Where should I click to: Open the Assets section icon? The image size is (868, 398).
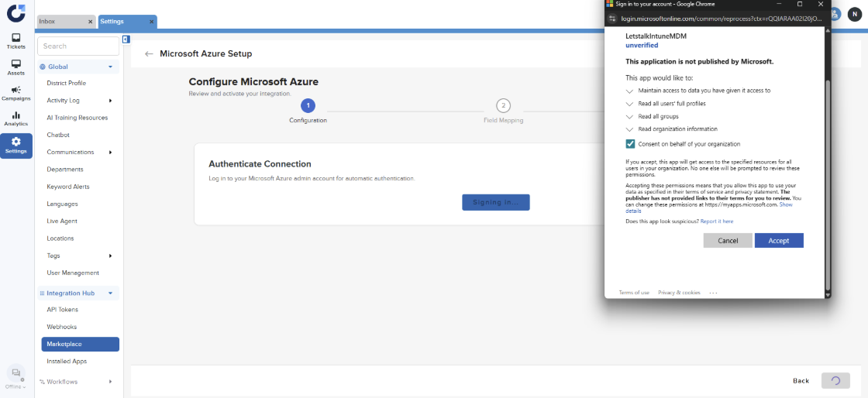[x=16, y=67]
